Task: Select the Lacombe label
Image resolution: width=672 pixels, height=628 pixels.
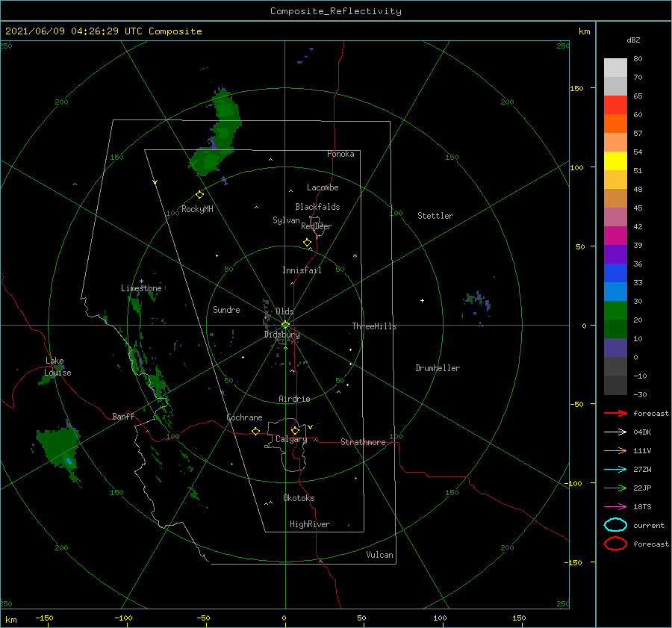Action: [x=323, y=187]
